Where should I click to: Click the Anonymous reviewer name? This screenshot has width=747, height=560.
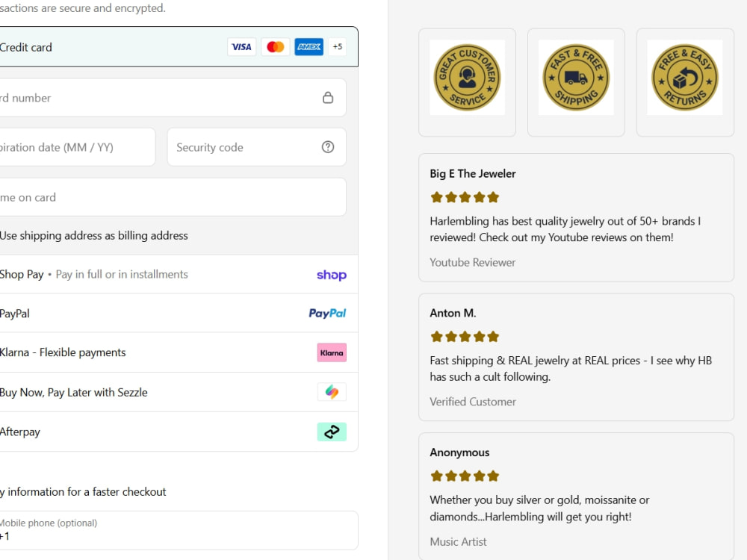[459, 452]
